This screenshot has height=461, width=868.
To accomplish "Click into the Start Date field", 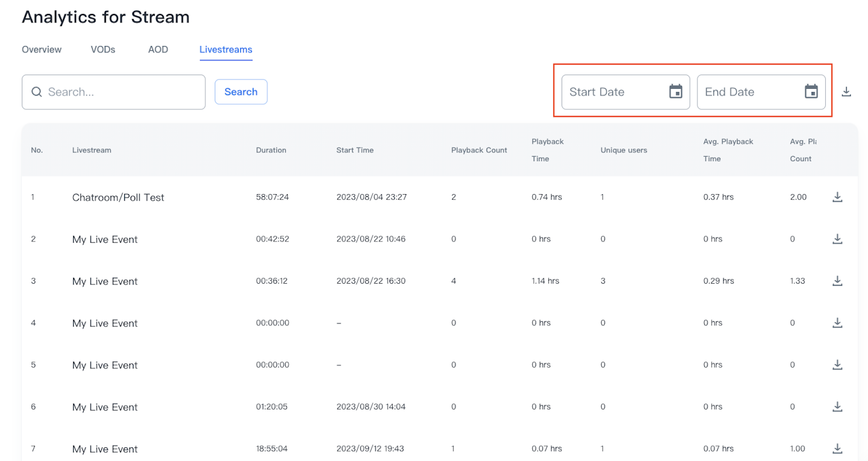I will tap(613, 92).
